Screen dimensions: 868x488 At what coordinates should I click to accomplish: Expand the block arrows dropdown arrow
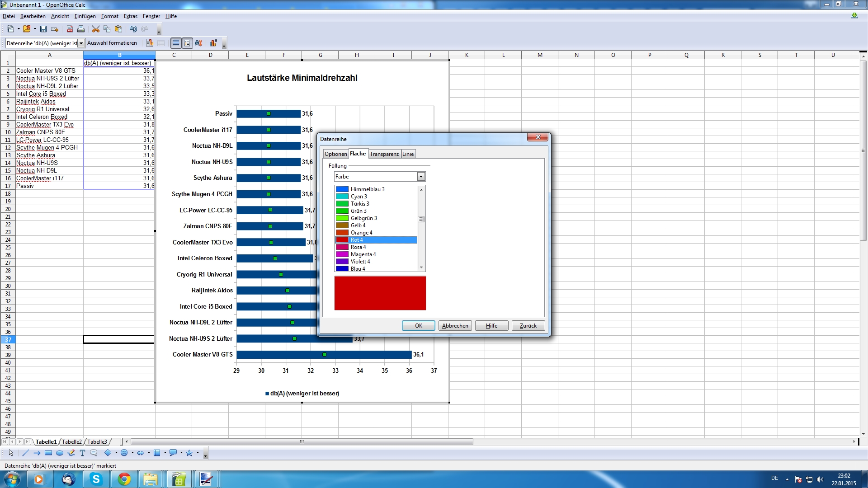click(149, 453)
